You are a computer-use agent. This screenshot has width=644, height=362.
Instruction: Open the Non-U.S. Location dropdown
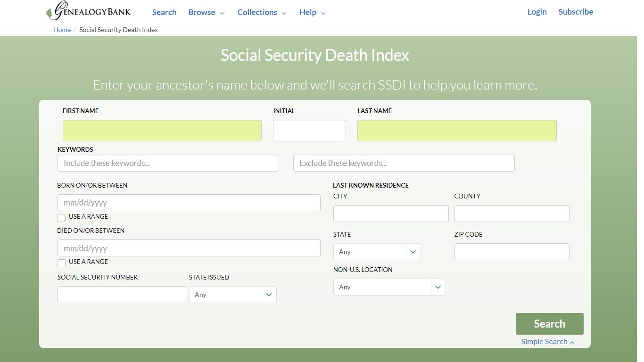point(389,287)
